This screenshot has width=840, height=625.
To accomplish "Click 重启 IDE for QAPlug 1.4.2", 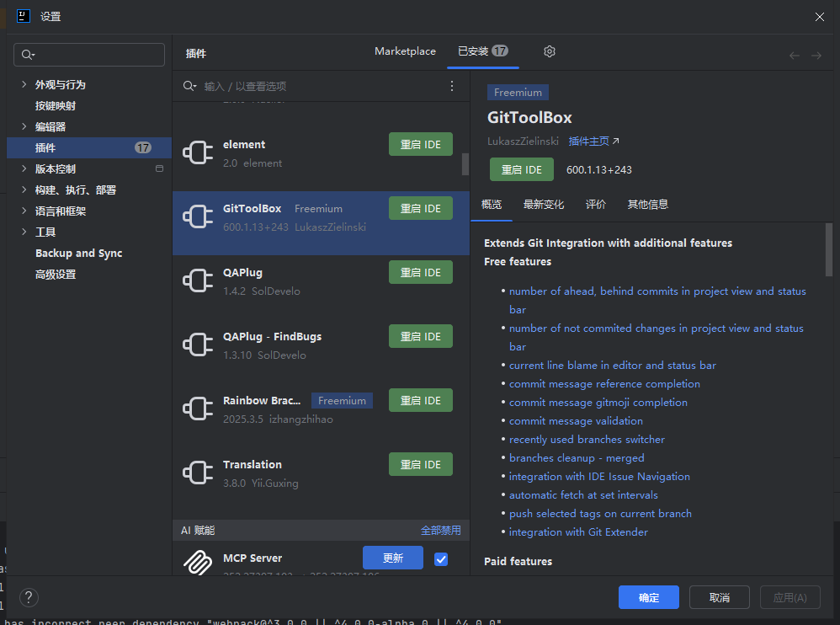I will 421,272.
